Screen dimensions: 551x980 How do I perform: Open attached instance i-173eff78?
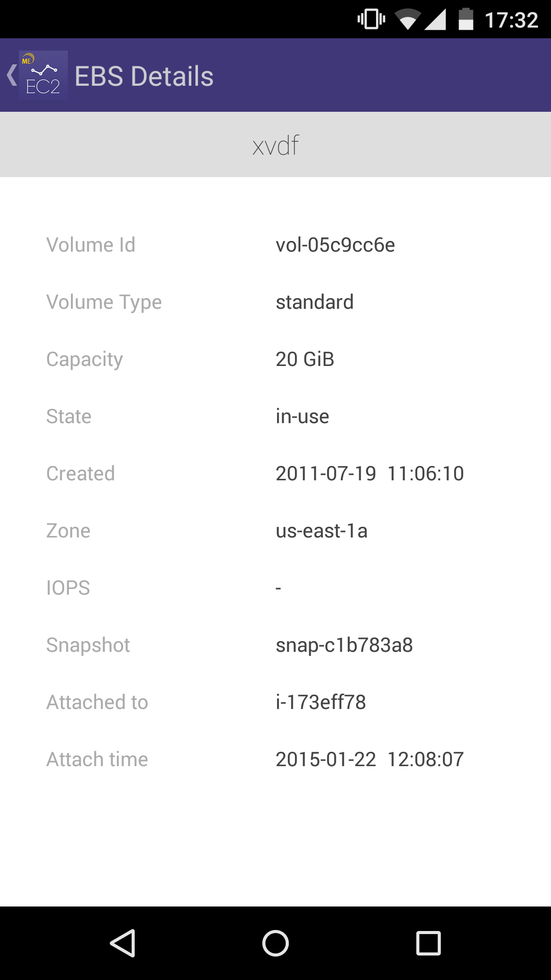click(320, 702)
